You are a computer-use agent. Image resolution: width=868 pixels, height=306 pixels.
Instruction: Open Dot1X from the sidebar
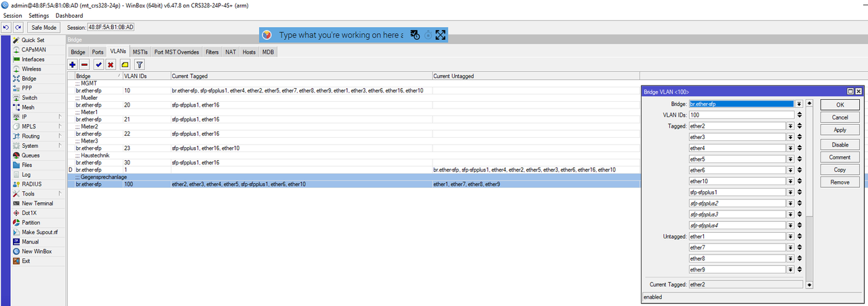pos(28,213)
